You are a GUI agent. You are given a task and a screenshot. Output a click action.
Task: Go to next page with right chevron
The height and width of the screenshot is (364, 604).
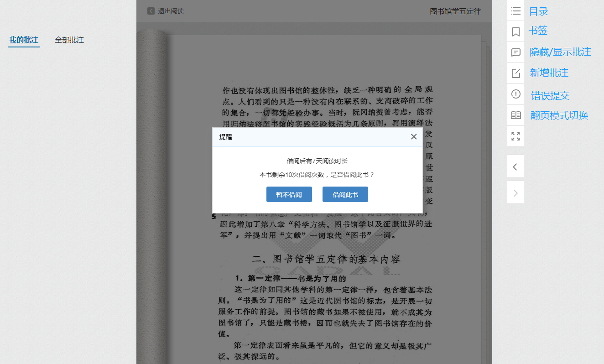tap(515, 193)
